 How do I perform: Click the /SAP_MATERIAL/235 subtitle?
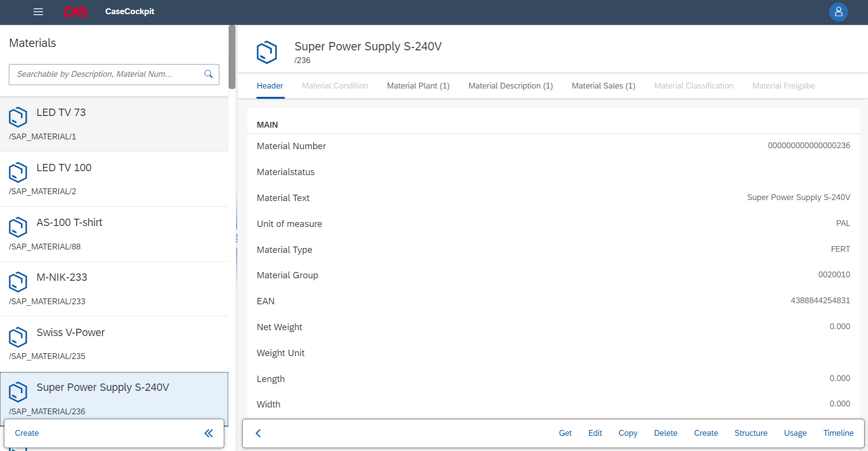tap(47, 356)
